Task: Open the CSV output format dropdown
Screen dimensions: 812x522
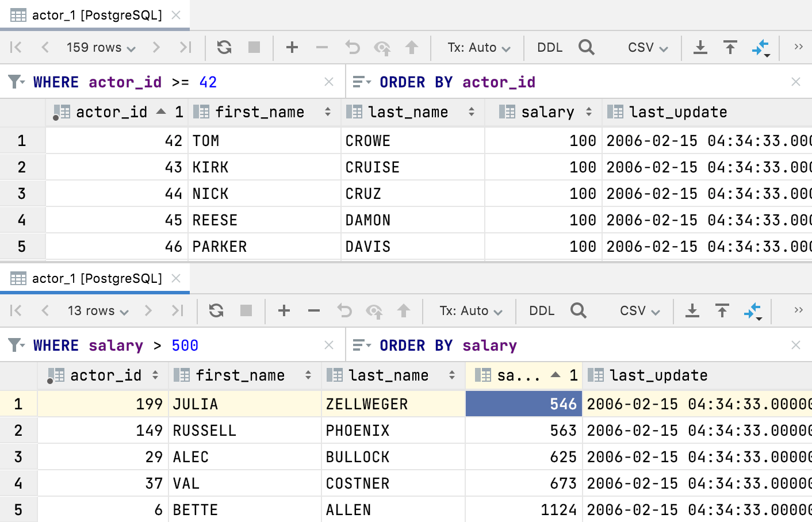Action: (646, 47)
